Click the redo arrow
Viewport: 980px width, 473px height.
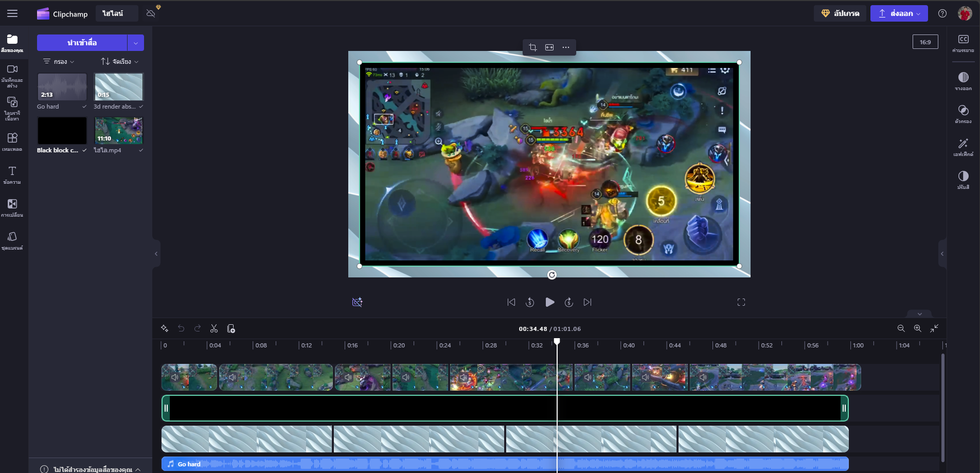click(198, 328)
